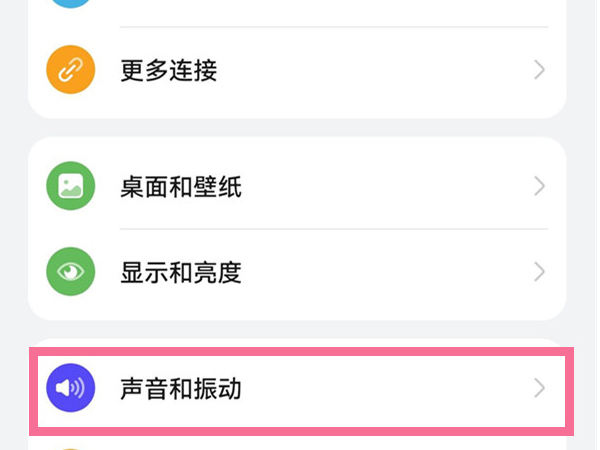600x450 pixels.
Task: Open the 桌面和壁纸 text label
Action: (x=181, y=187)
